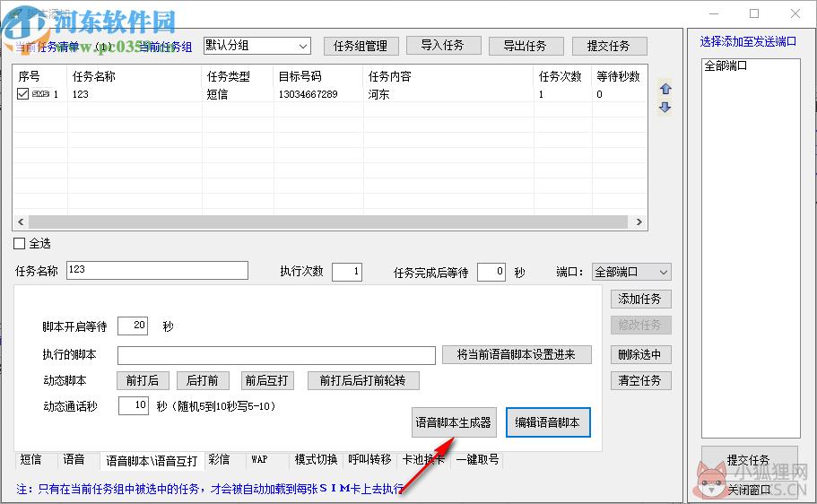817x504 pixels.
Task: Click the 序号 column header
Action: pyautogui.click(x=40, y=76)
